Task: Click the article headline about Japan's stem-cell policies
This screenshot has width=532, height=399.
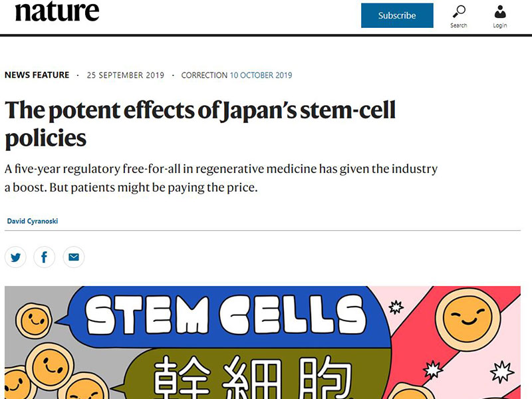Action: [x=200, y=124]
